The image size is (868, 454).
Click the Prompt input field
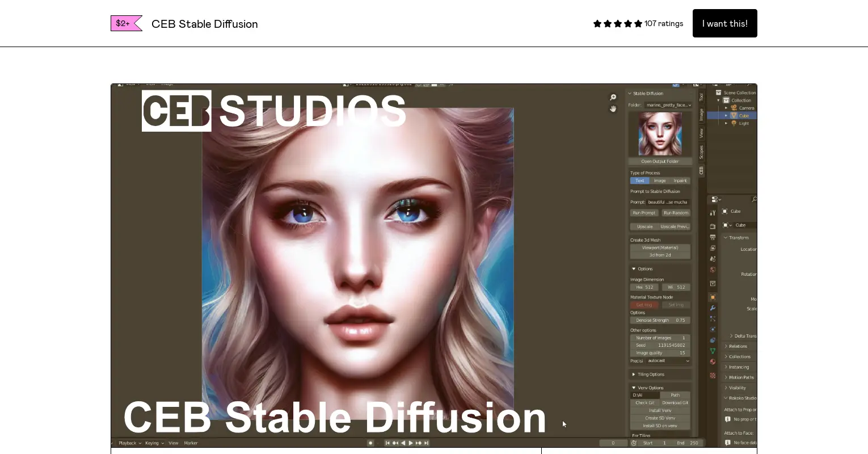tap(669, 202)
